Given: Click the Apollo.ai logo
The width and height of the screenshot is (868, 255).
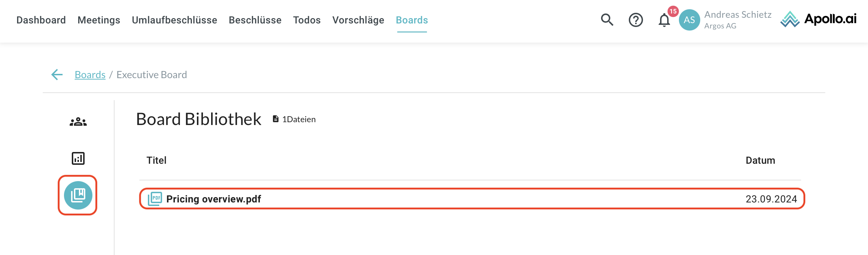Looking at the screenshot, I should point(818,19).
